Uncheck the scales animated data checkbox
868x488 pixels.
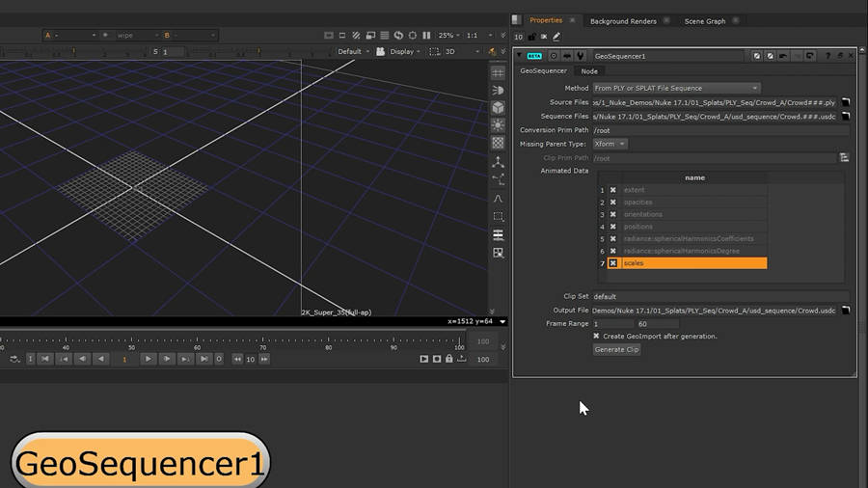point(612,263)
